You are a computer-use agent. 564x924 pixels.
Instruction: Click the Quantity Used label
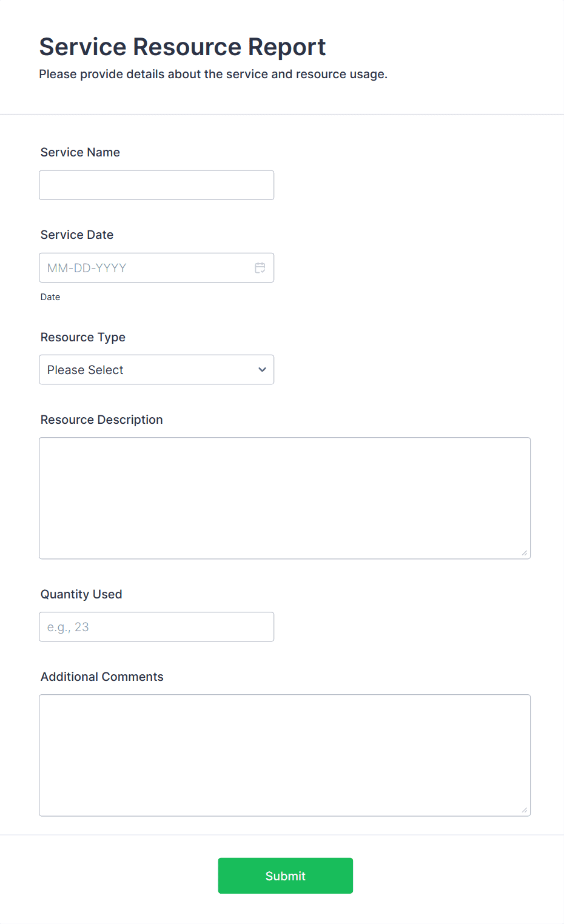pos(81,594)
